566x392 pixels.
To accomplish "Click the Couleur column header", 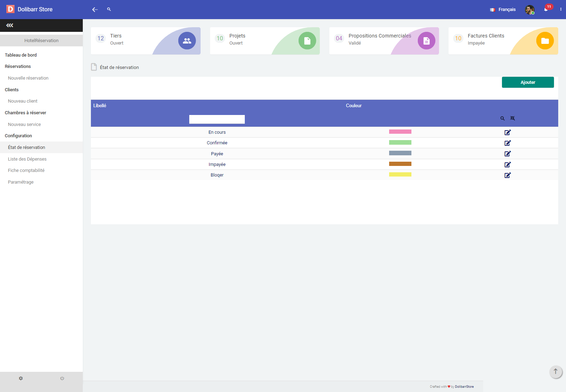I will click(x=354, y=105).
